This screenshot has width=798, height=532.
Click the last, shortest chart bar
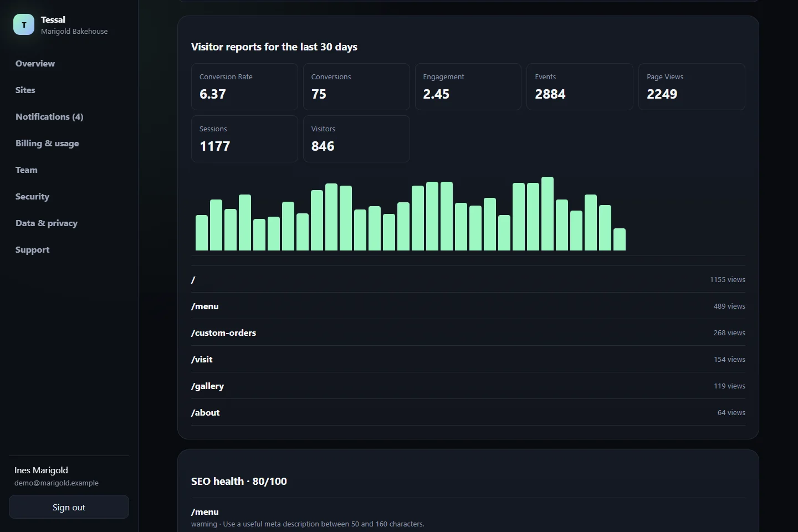(x=620, y=239)
